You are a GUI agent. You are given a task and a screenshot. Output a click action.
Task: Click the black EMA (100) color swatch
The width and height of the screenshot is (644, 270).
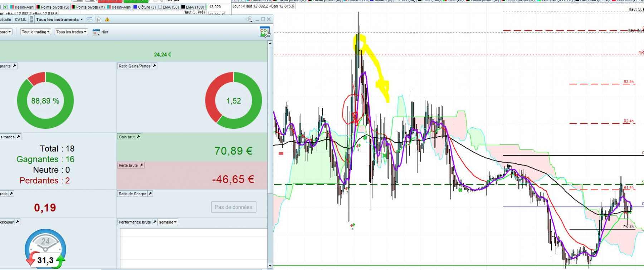(183, 7)
